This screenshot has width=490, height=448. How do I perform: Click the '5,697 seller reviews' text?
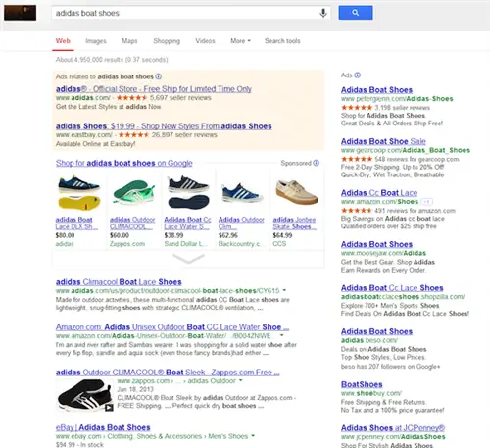pos(180,98)
